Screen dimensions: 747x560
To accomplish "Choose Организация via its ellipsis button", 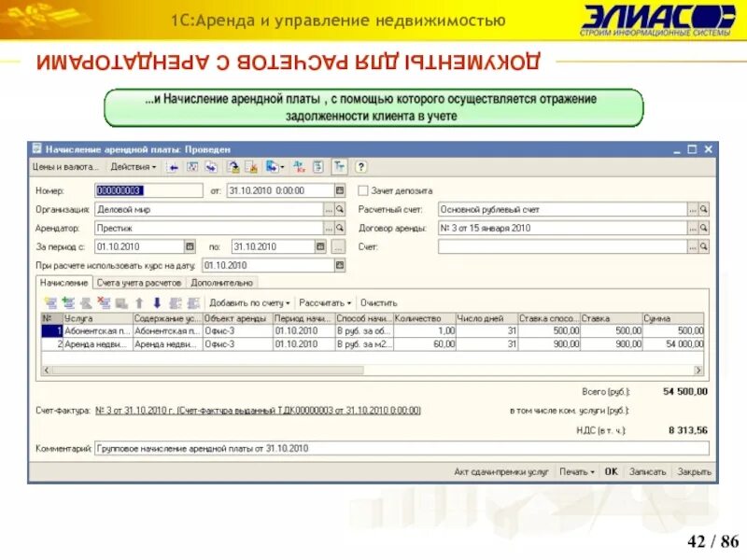I will (x=330, y=209).
